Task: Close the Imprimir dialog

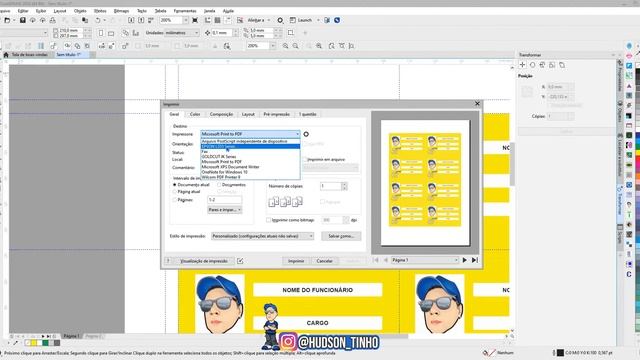Action: (477, 104)
